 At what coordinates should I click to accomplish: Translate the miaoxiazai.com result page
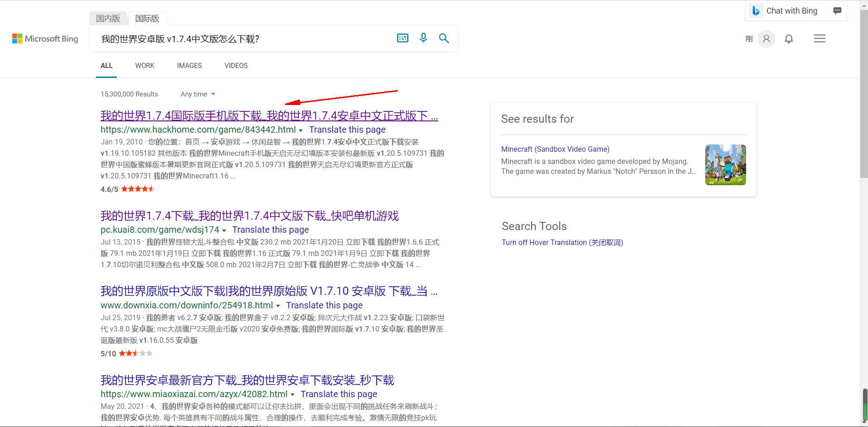click(x=339, y=394)
